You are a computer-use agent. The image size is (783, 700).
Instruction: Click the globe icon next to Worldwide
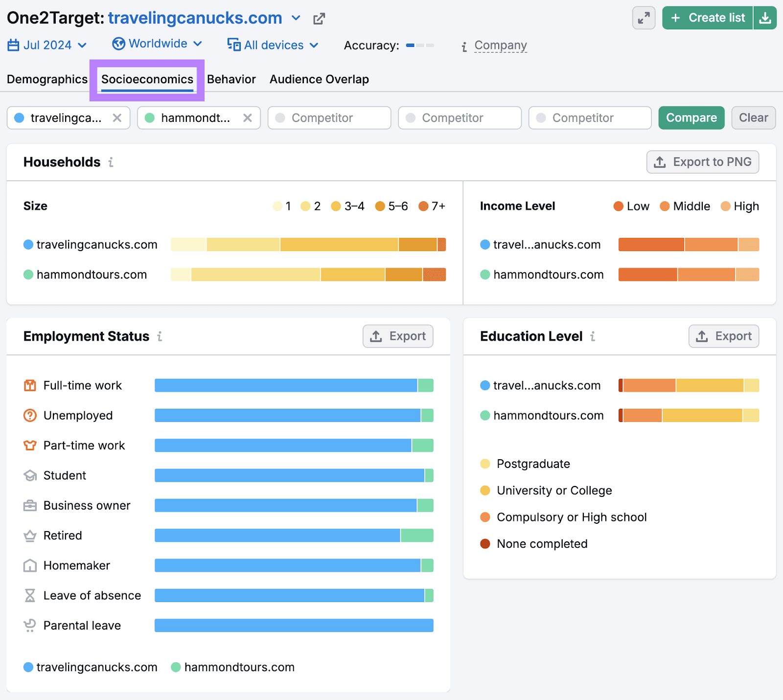[x=118, y=44]
